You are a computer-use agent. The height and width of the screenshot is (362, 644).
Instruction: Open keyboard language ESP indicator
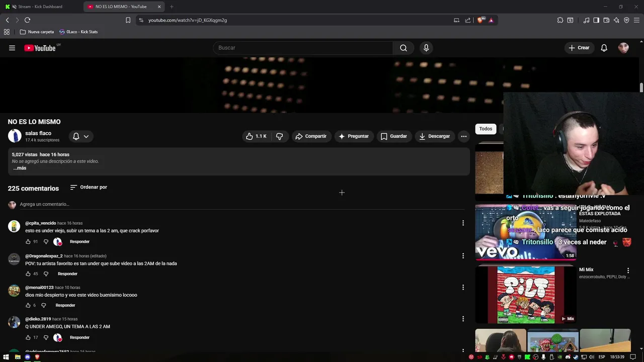[602, 357]
